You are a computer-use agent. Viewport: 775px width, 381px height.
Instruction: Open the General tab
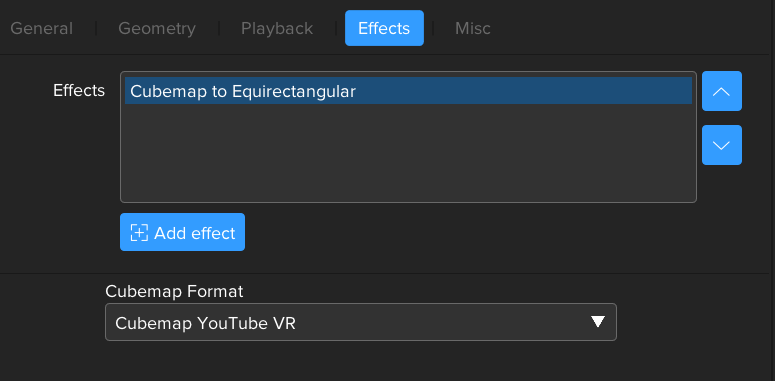42,28
